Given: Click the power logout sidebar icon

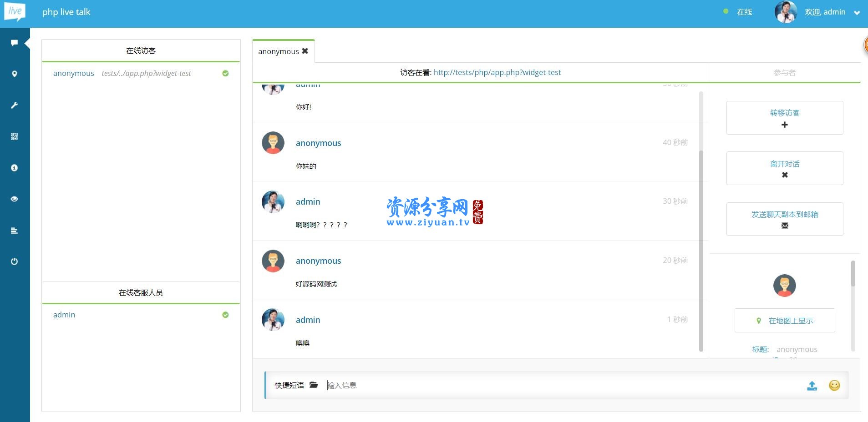Looking at the screenshot, I should pos(15,261).
